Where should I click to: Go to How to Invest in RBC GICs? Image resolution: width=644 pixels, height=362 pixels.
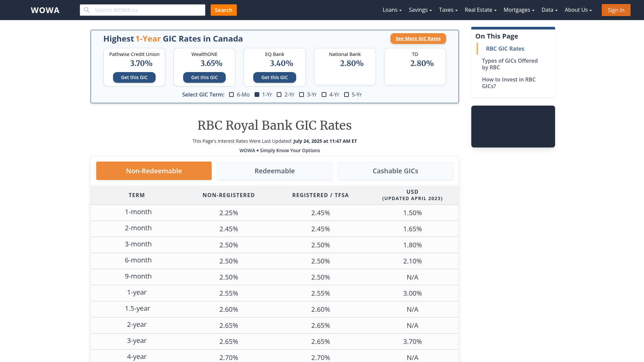[508, 83]
